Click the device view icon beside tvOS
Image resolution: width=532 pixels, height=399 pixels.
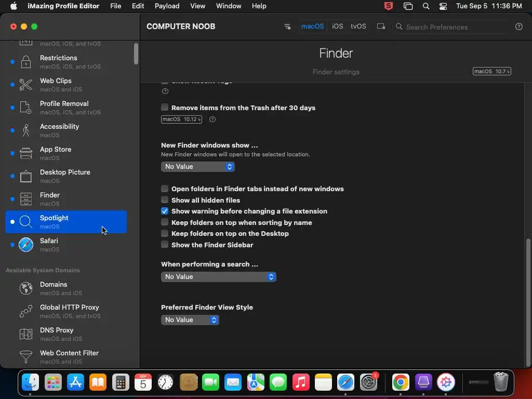coord(381,26)
